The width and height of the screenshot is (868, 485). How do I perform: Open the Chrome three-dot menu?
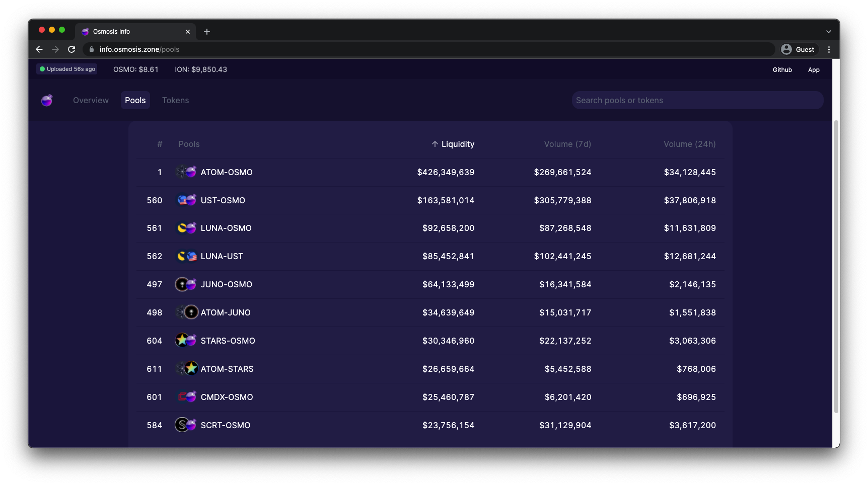point(829,49)
